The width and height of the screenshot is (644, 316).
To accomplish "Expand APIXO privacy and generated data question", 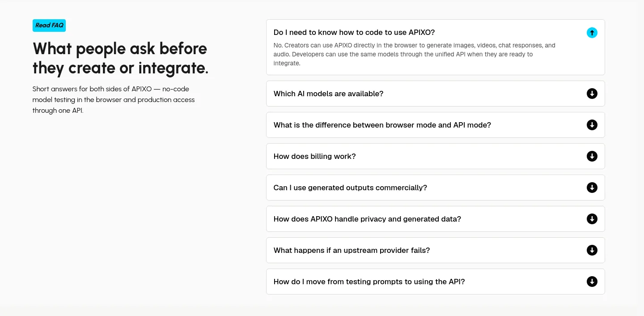I will [x=435, y=219].
